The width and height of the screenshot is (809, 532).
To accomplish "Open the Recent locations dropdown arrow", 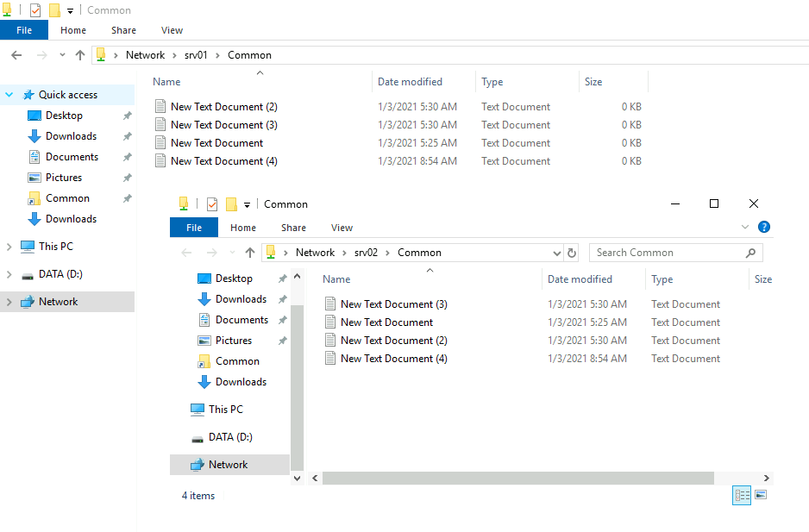I will point(61,54).
